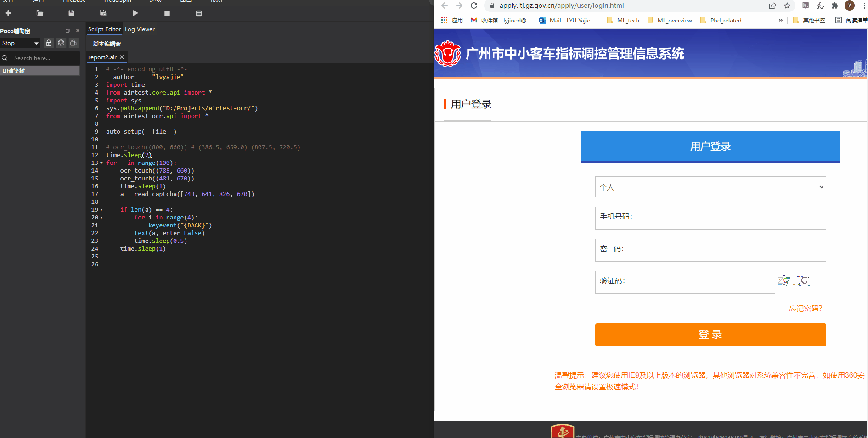Select the report2.air file tab
868x438 pixels.
tap(102, 57)
